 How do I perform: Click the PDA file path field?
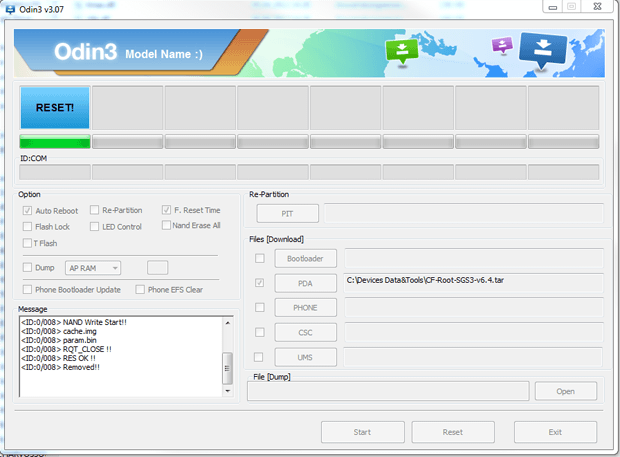[474, 283]
